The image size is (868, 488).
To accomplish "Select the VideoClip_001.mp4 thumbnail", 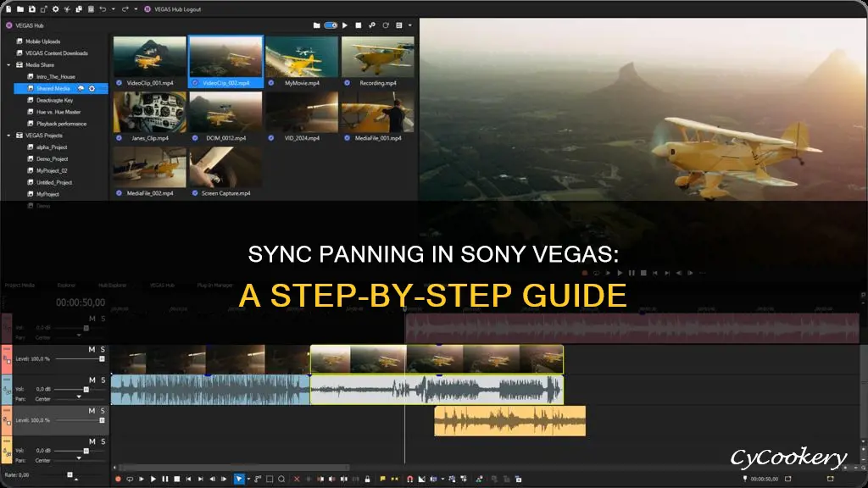I will 149,57.
